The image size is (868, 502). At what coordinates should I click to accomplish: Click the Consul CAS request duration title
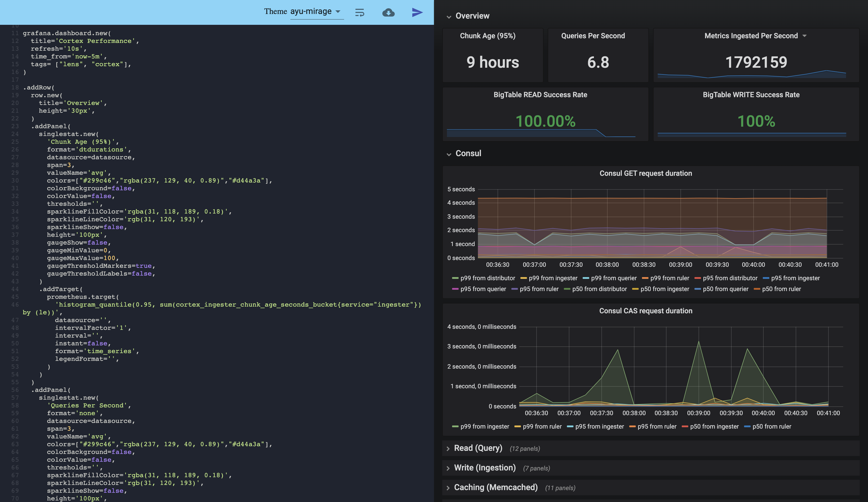[x=646, y=311]
